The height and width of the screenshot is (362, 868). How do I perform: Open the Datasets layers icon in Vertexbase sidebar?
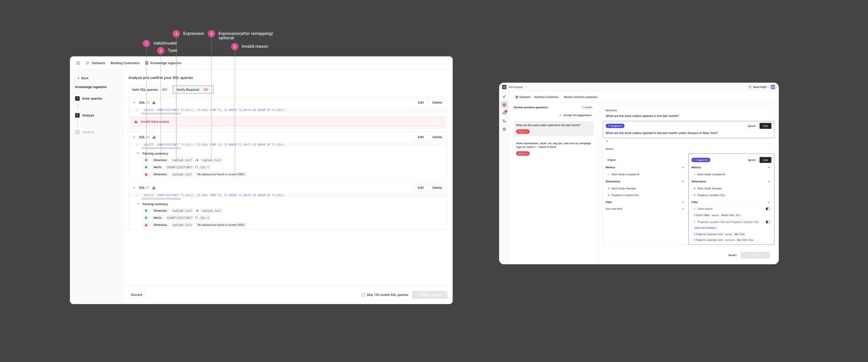[x=504, y=105]
